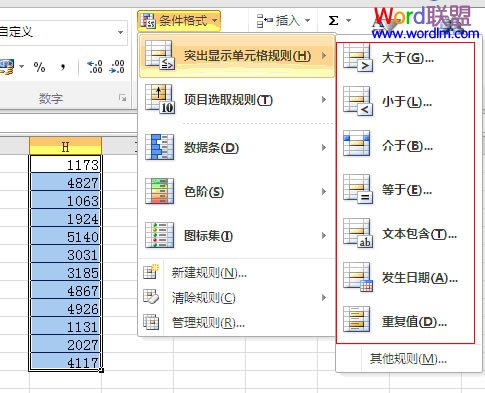Select cell containing 1131
The width and height of the screenshot is (485, 393).
point(65,326)
